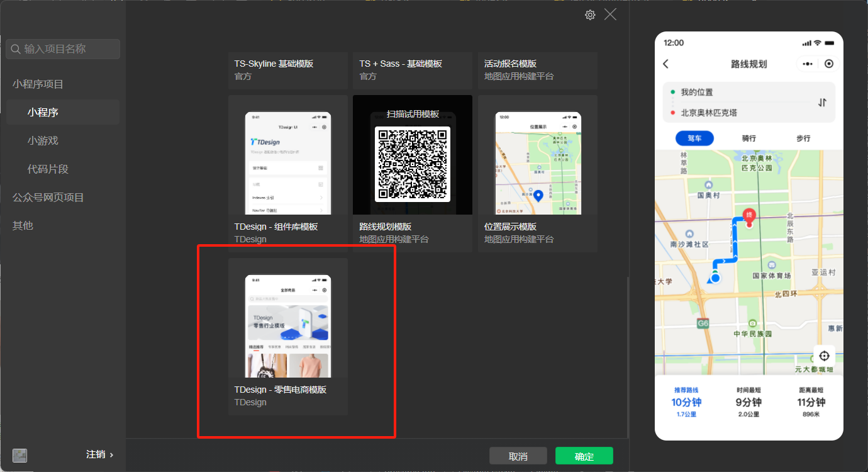Image resolution: width=868 pixels, height=472 pixels.
Task: Click 位置展示模版 title text
Action: 510,227
